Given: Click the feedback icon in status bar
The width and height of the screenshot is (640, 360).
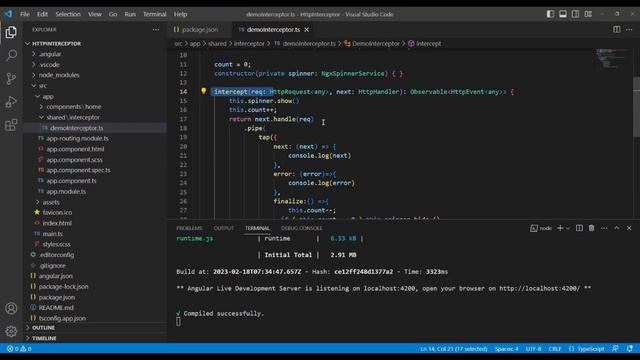Looking at the screenshot, I should coord(615,349).
